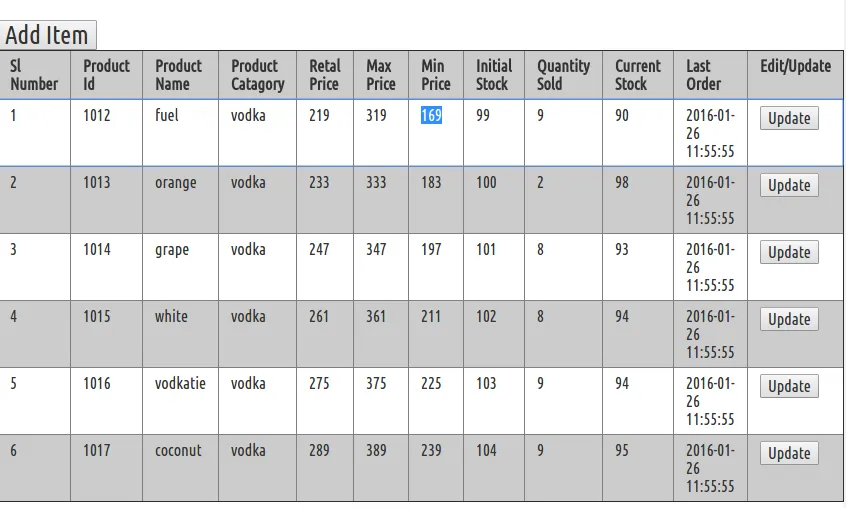Select Sl Number column header

[34, 75]
